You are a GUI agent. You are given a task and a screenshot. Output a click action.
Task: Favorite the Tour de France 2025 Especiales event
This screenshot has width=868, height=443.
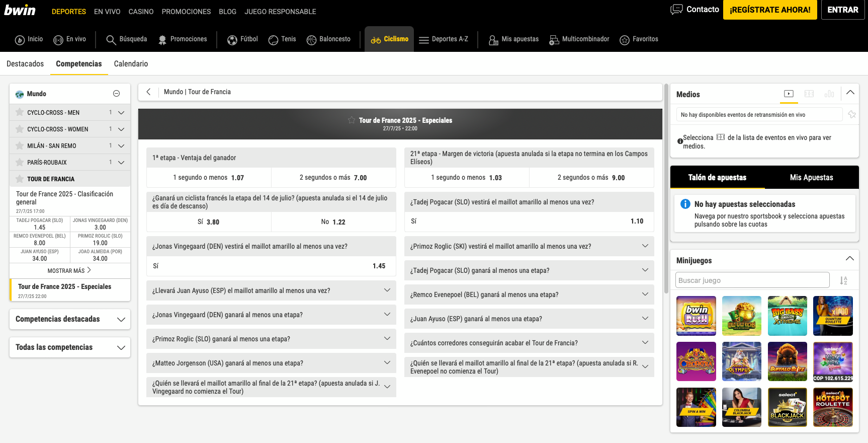[352, 120]
